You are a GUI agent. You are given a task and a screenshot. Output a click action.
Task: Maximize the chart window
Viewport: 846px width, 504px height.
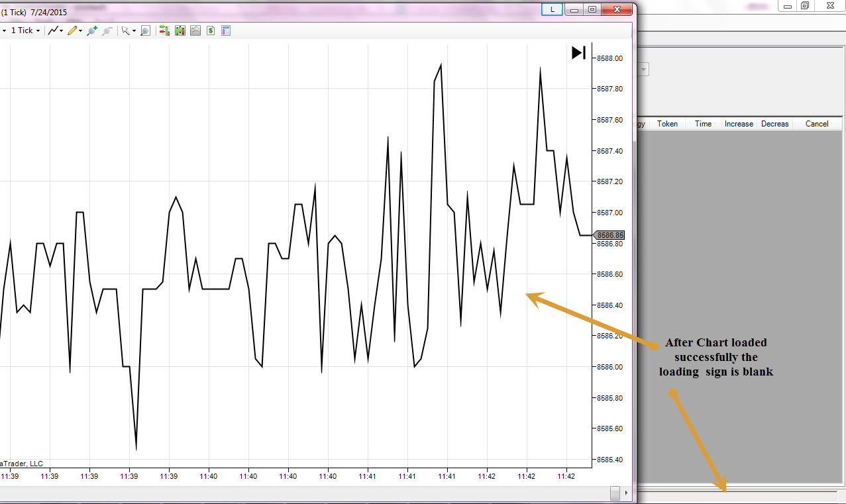pyautogui.click(x=592, y=9)
